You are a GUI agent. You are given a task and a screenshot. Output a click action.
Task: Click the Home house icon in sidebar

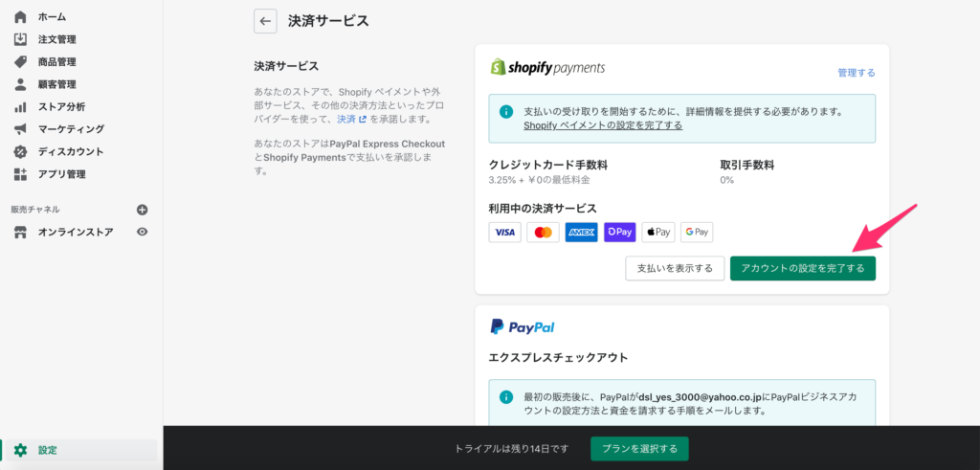coord(21,17)
